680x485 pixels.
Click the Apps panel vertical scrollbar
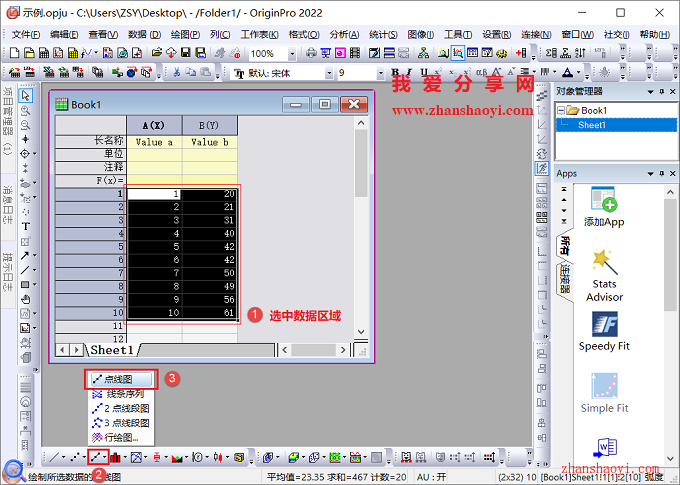click(670, 255)
